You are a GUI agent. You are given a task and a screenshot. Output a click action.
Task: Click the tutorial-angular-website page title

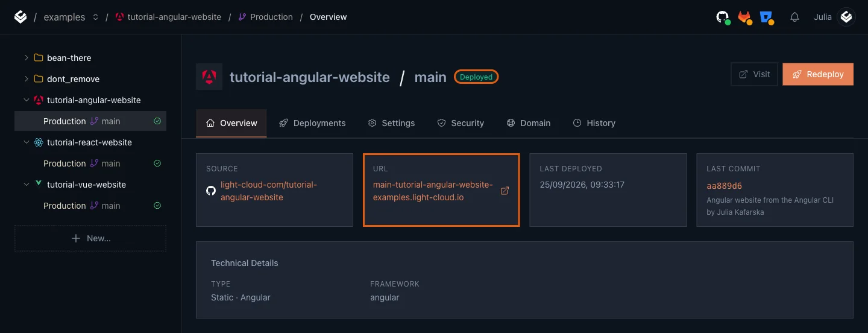pos(309,77)
